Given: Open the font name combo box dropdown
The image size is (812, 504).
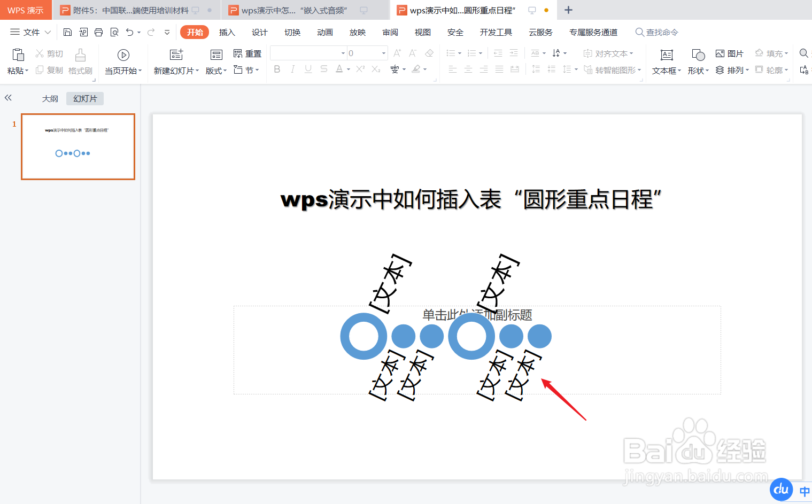Looking at the screenshot, I should 343,53.
